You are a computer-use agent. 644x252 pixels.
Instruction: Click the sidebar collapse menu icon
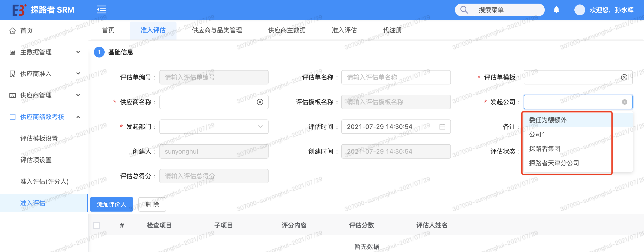tap(101, 10)
